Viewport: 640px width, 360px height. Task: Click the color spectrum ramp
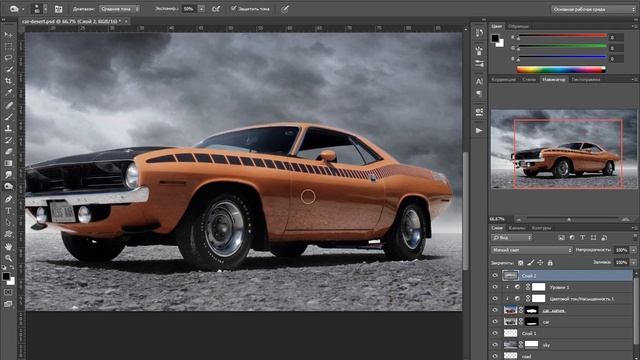(561, 69)
